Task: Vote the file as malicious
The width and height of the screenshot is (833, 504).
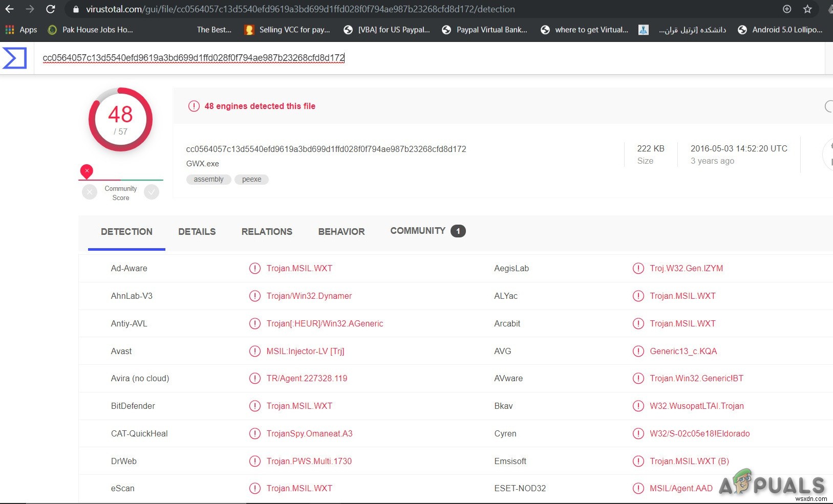Action: (90, 192)
